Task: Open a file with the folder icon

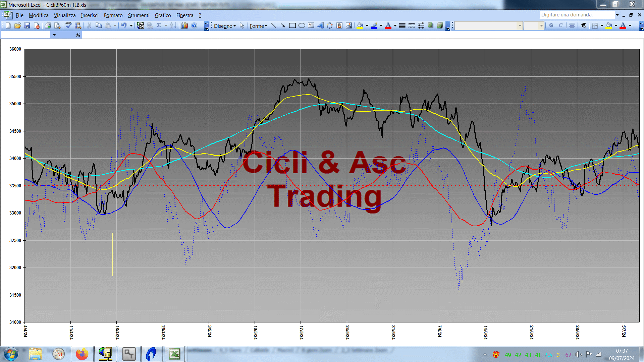Action: [18, 25]
